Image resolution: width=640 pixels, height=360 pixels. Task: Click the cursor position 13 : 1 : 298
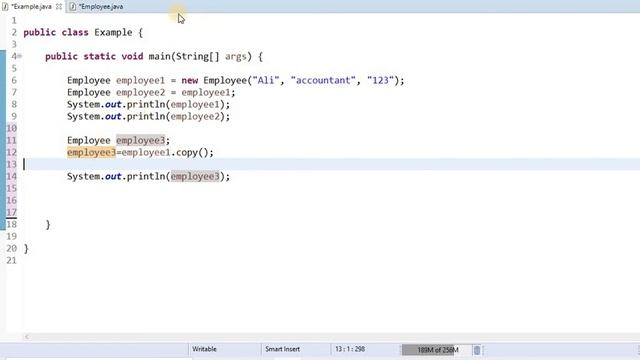point(350,349)
